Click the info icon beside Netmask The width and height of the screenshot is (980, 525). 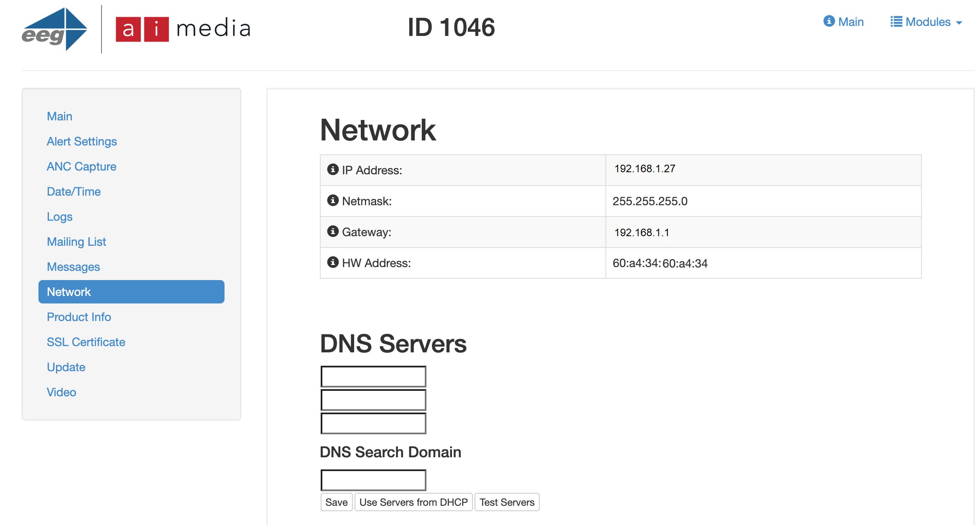(x=332, y=200)
